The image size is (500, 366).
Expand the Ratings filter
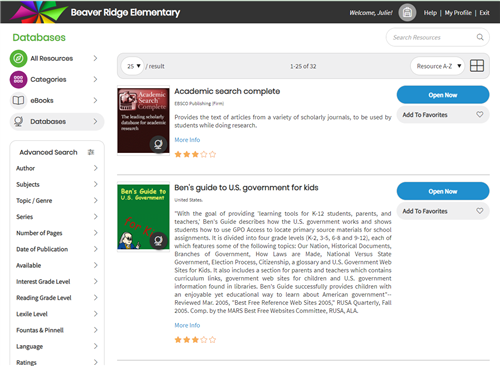pos(57,362)
